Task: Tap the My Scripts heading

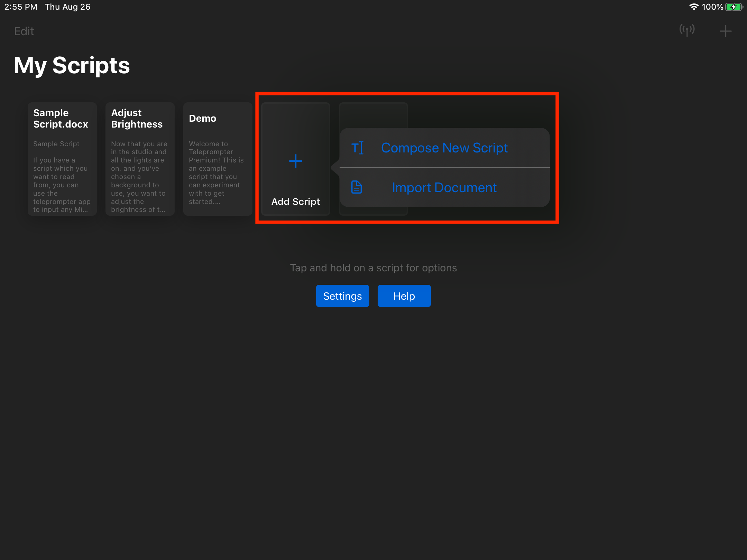Action: click(x=72, y=65)
